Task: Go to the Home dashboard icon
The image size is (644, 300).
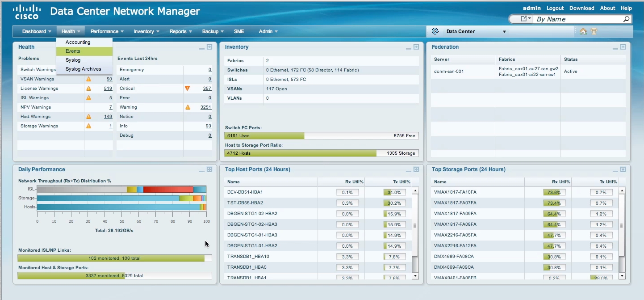Action: 583,31
